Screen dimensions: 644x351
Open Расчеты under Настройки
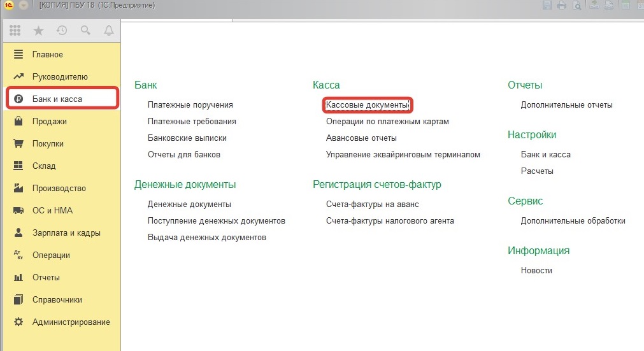click(x=537, y=171)
